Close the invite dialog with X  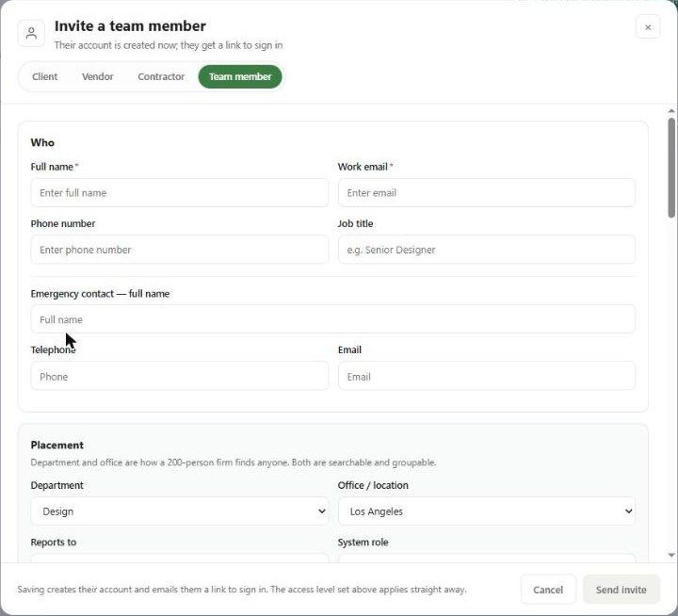pyautogui.click(x=648, y=26)
